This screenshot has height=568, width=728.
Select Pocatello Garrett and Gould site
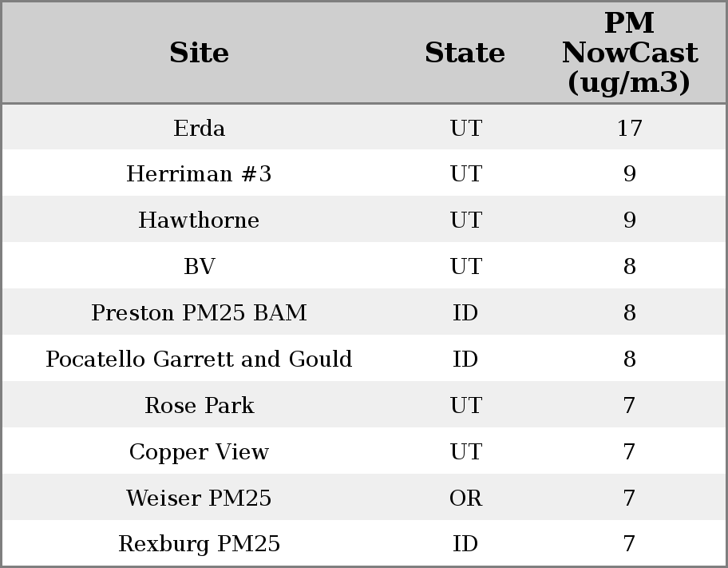pyautogui.click(x=199, y=359)
